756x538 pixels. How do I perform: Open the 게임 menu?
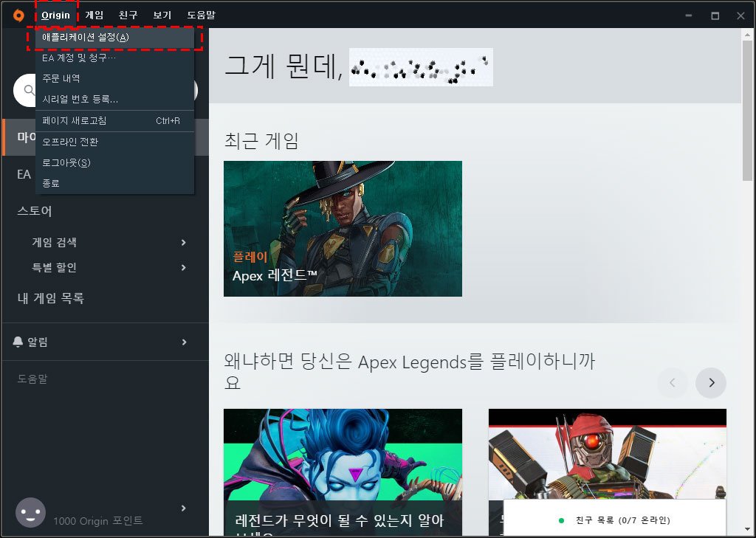94,15
